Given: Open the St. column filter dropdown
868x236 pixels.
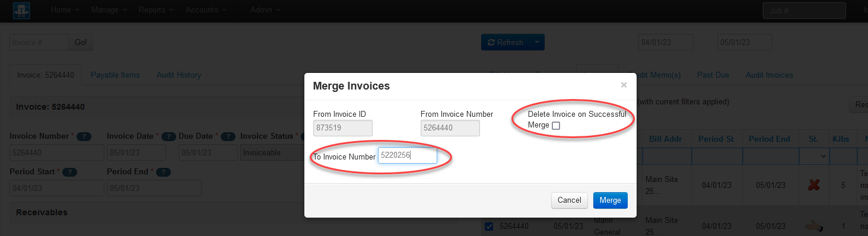Looking at the screenshot, I should click(814, 156).
